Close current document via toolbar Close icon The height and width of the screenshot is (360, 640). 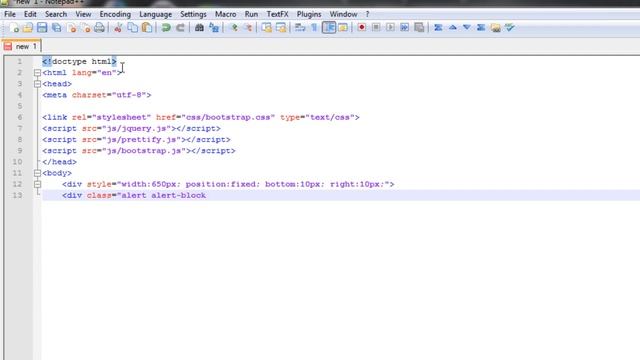[x=71, y=28]
